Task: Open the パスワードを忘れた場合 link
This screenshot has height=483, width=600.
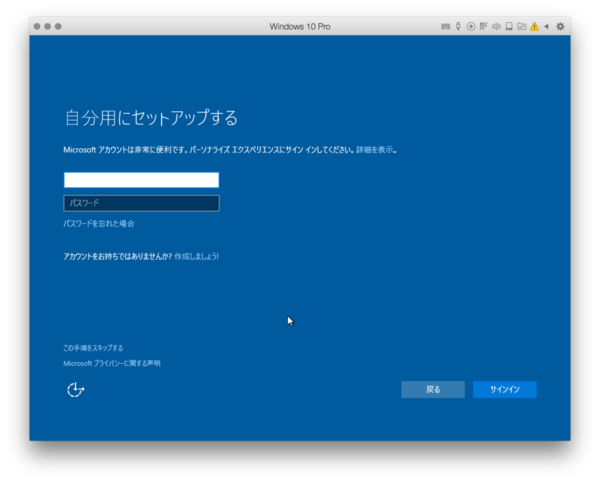Action: 99,224
